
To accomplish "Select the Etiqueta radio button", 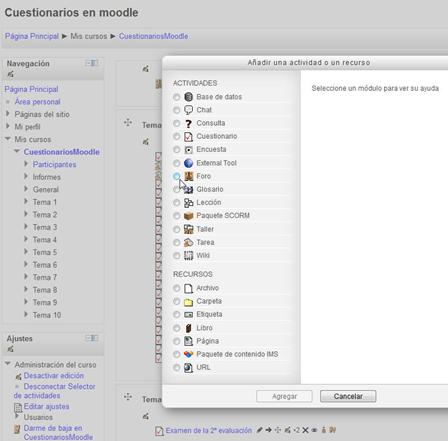I will 177,314.
